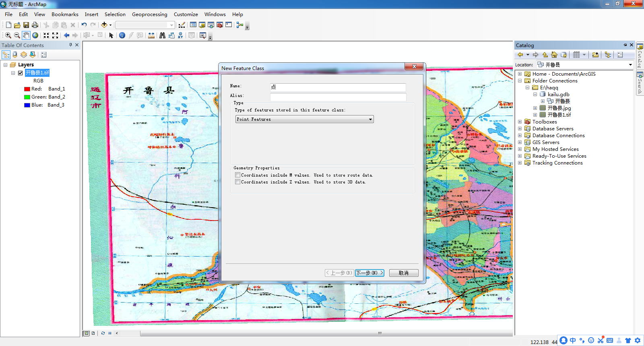Select the Zoom In tool
644x346 pixels.
(8, 35)
